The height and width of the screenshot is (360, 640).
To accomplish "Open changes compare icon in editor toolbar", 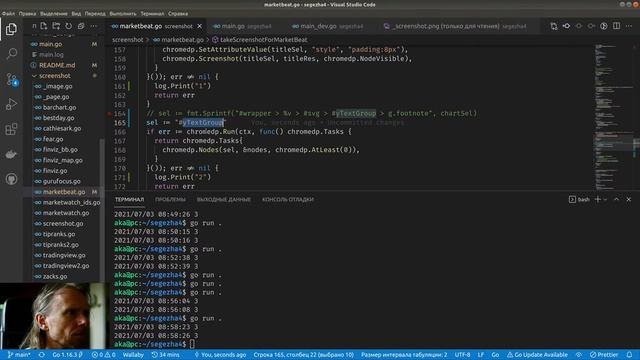I will click(554, 26).
